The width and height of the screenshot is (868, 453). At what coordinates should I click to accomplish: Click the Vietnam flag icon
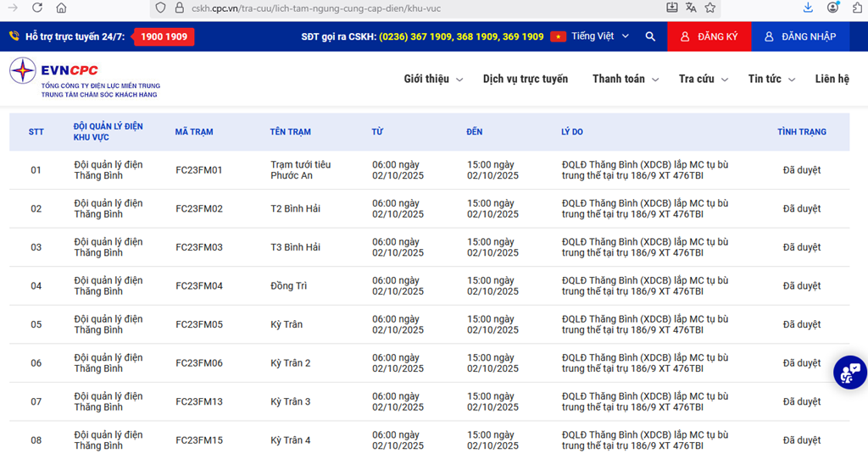(x=558, y=36)
